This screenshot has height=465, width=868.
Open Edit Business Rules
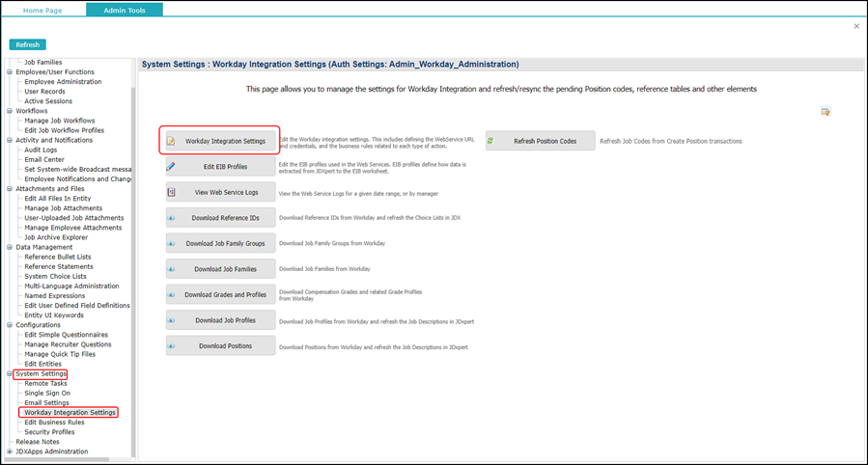55,423
